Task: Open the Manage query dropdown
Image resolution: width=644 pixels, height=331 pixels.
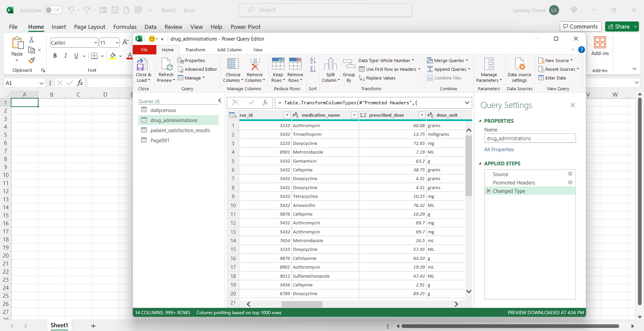Action: point(191,78)
